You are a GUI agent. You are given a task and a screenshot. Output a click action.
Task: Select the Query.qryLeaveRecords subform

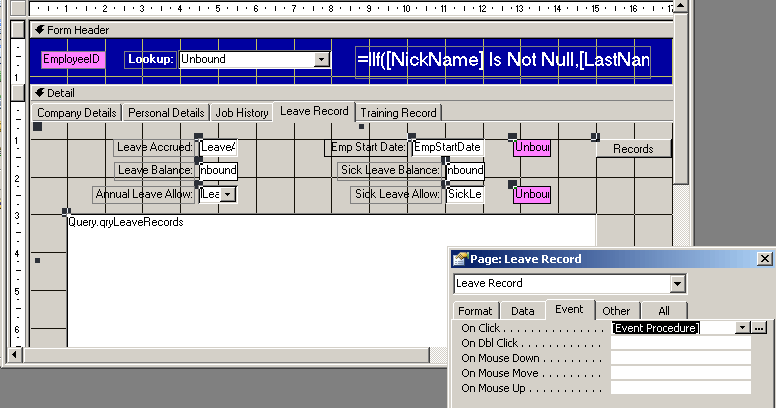(x=332, y=280)
